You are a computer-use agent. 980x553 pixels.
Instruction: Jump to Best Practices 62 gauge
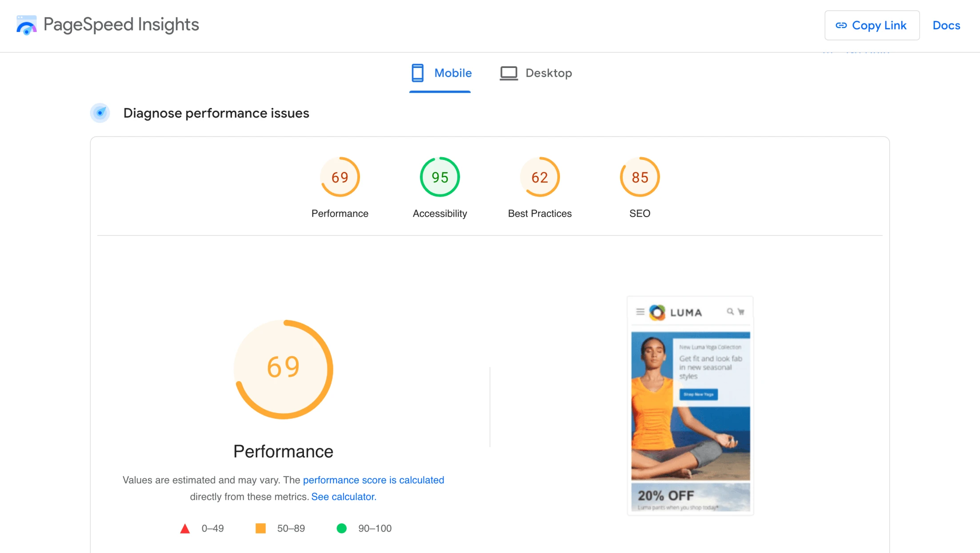[x=540, y=177]
